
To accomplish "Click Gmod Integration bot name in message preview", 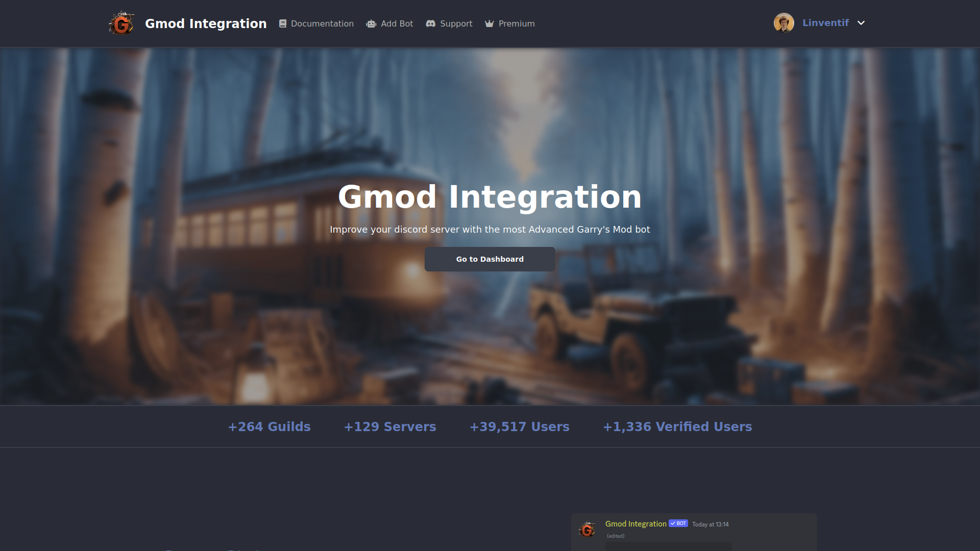I will click(636, 524).
